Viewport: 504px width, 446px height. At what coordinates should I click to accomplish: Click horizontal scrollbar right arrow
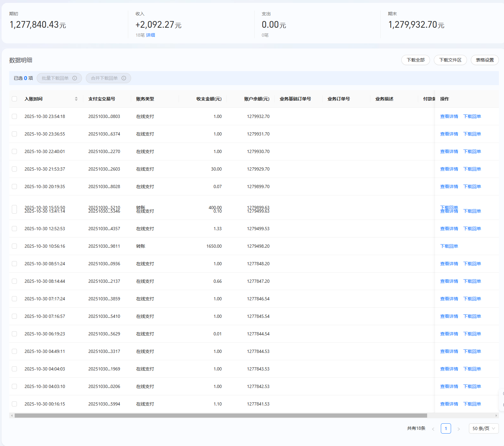point(496,415)
